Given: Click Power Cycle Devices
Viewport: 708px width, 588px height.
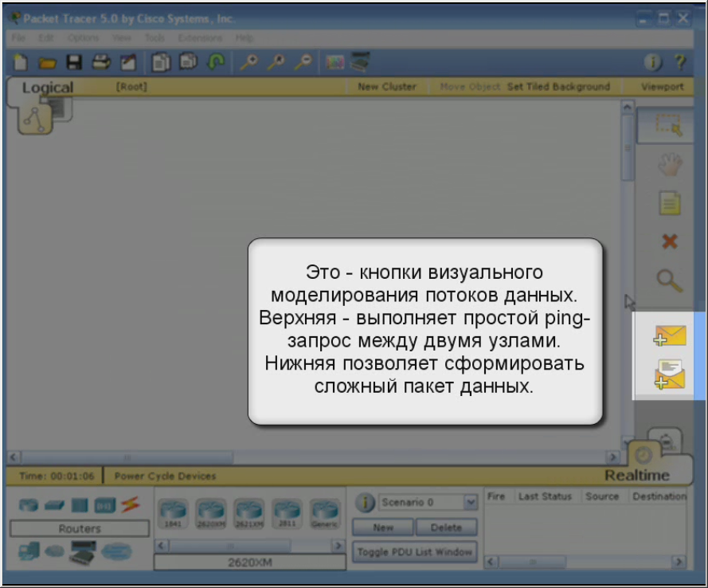Looking at the screenshot, I should (165, 476).
